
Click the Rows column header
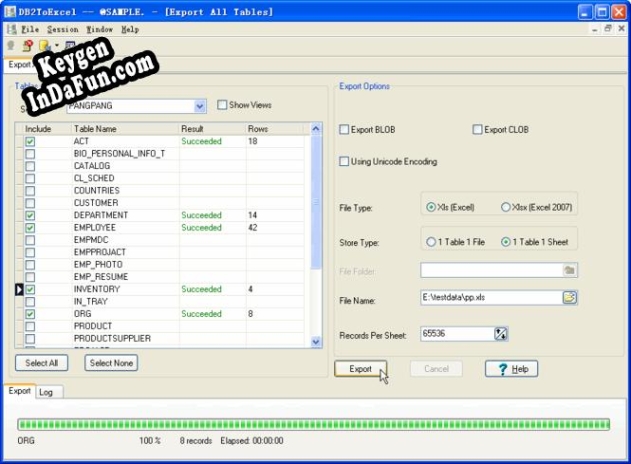tap(274, 129)
